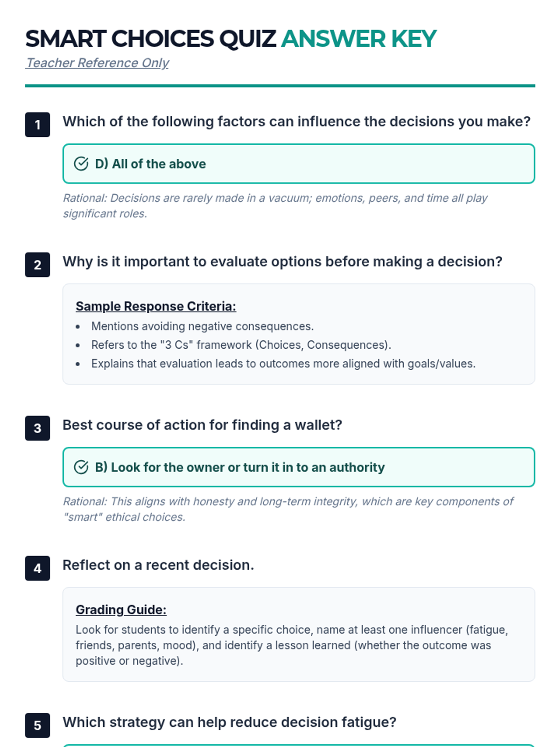Viewport: 560px width, 747px height.
Task: Select the number 1 question badge
Action: point(37,125)
